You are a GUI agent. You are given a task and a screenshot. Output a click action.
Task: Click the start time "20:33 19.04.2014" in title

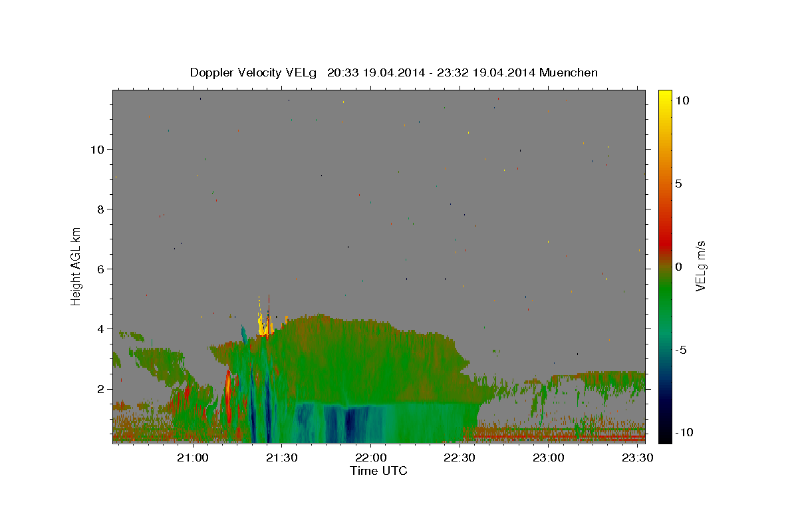coord(375,72)
